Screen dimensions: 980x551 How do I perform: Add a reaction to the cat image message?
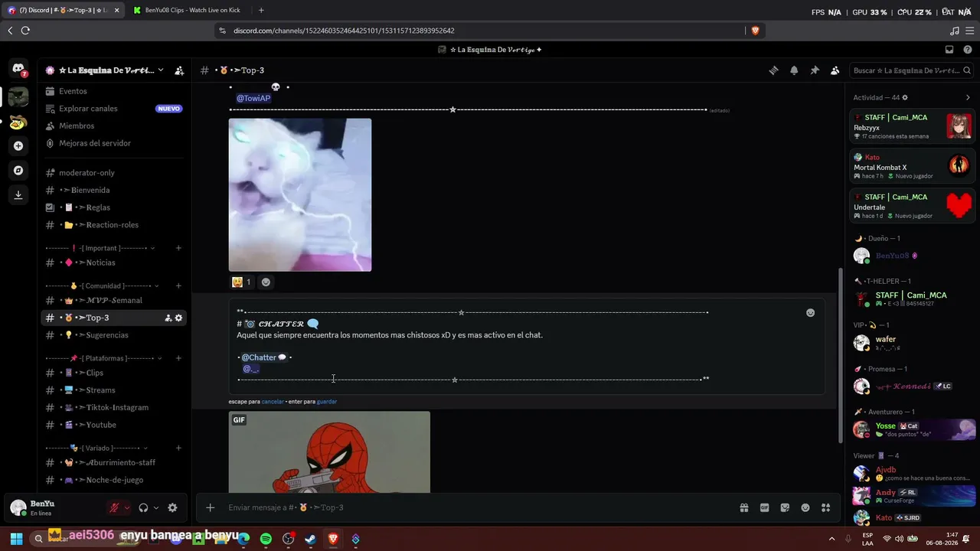tap(266, 282)
